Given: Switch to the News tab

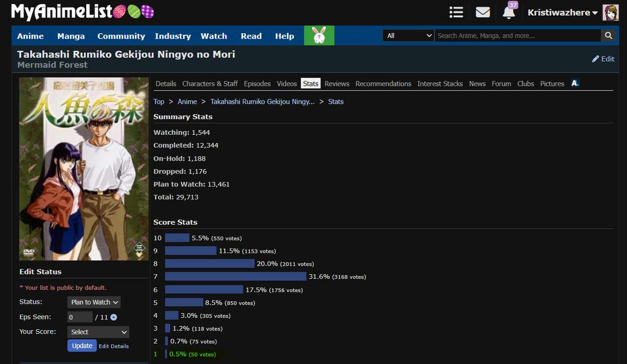Looking at the screenshot, I should [x=478, y=84].
